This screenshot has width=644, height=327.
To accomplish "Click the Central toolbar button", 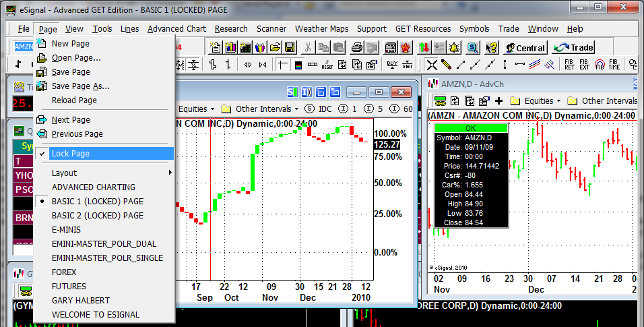I will point(525,48).
